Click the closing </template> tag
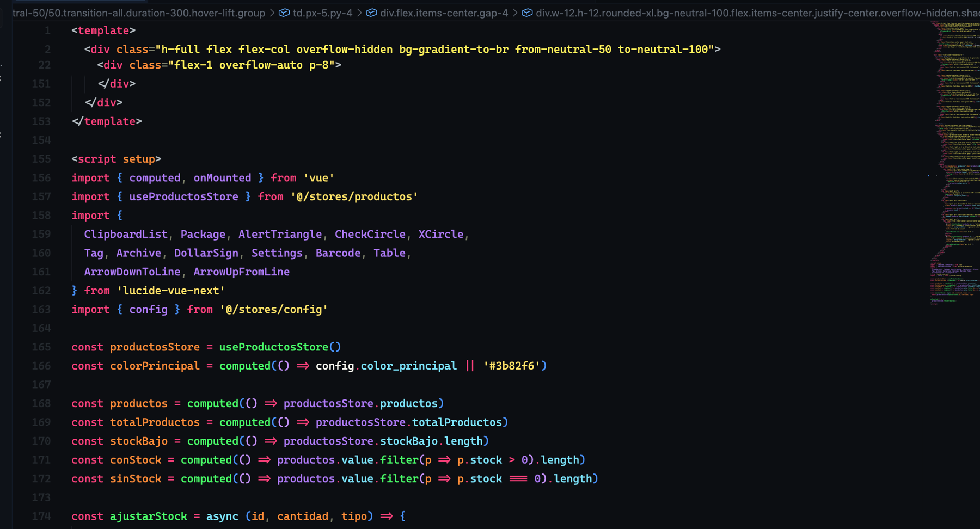980x529 pixels. (107, 121)
